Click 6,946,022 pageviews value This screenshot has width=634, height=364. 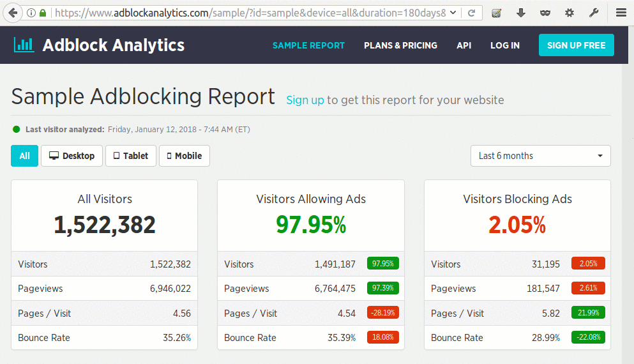coord(170,289)
